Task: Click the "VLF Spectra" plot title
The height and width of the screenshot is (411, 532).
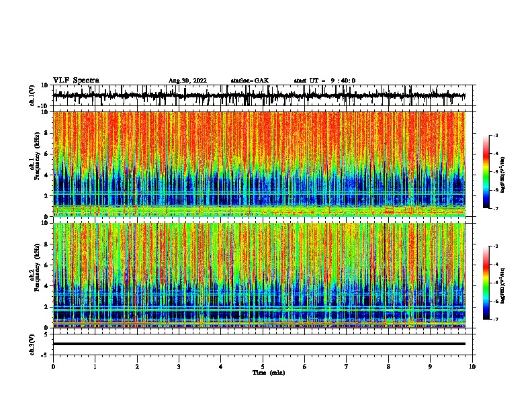Action: [x=76, y=81]
